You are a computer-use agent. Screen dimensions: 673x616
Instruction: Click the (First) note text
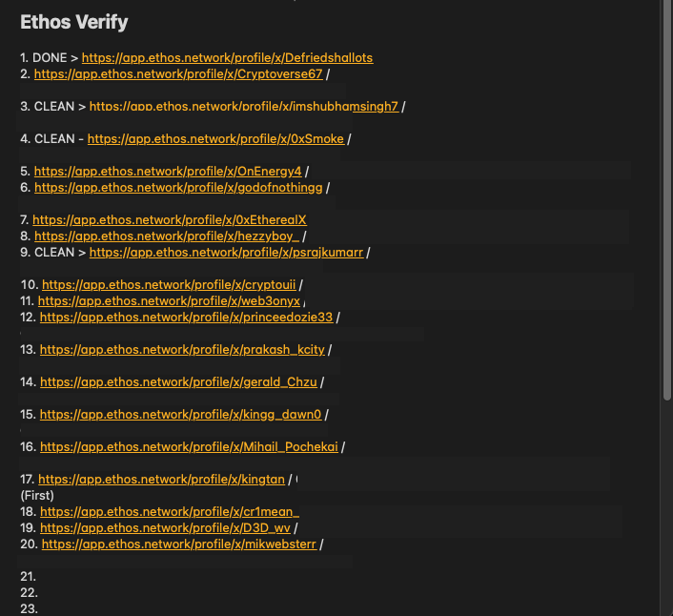[x=37, y=496]
